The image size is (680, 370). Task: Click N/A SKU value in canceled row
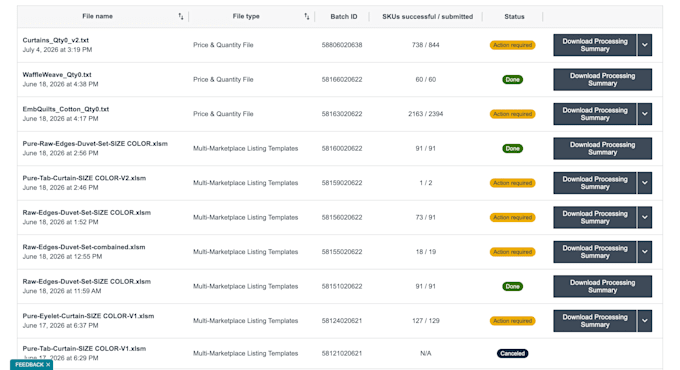[x=425, y=354]
